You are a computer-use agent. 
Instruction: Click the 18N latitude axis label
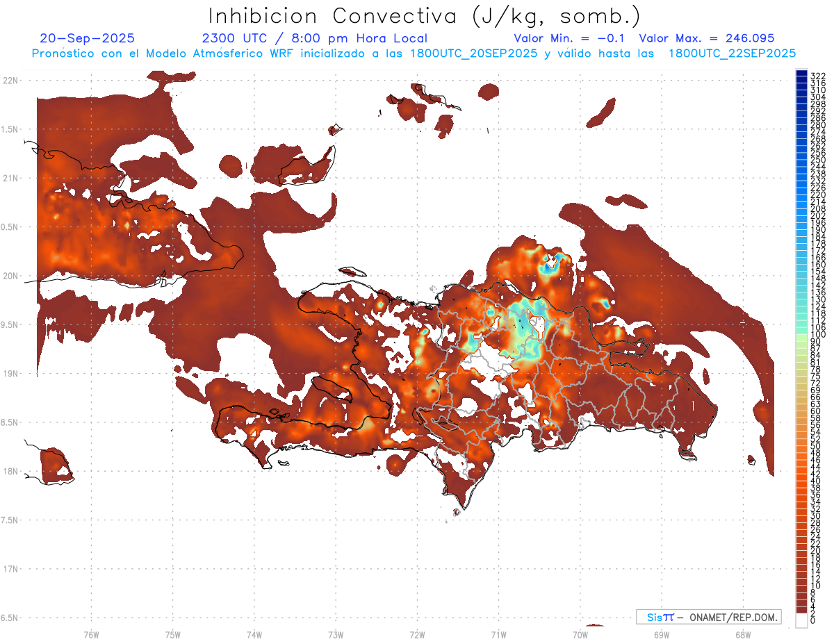[10, 471]
